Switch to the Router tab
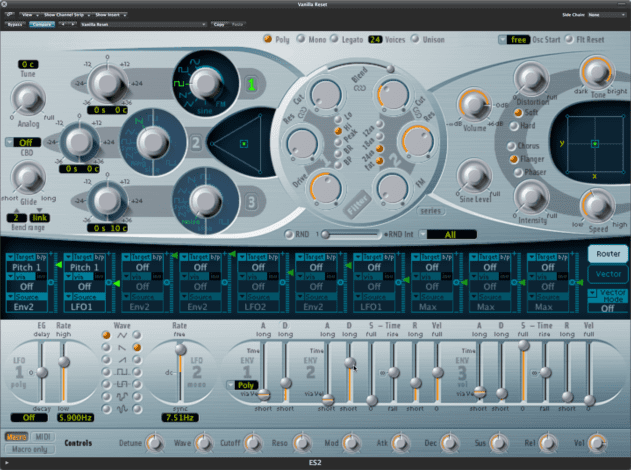Image resolution: width=631 pixels, height=470 pixels. (x=608, y=254)
